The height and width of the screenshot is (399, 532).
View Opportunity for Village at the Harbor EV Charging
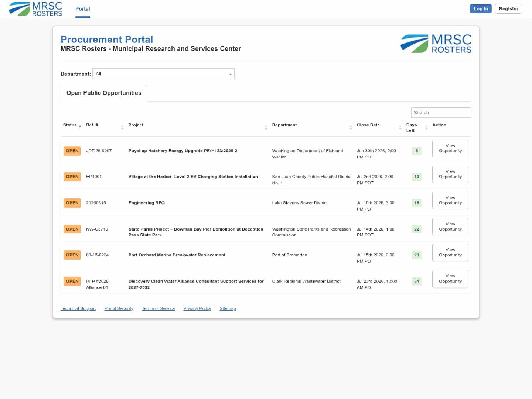click(450, 174)
